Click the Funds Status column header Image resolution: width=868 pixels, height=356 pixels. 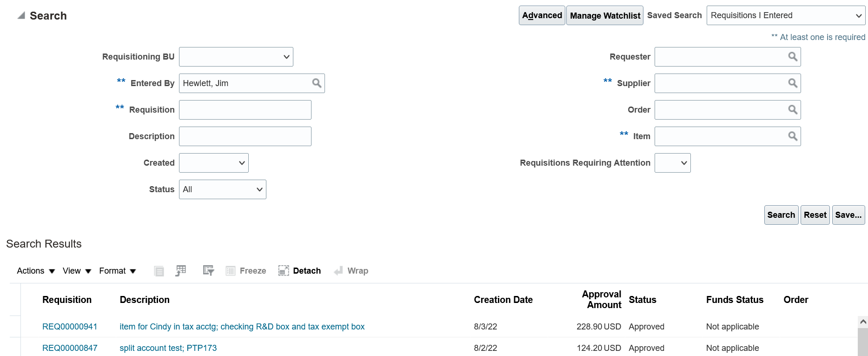coord(735,300)
